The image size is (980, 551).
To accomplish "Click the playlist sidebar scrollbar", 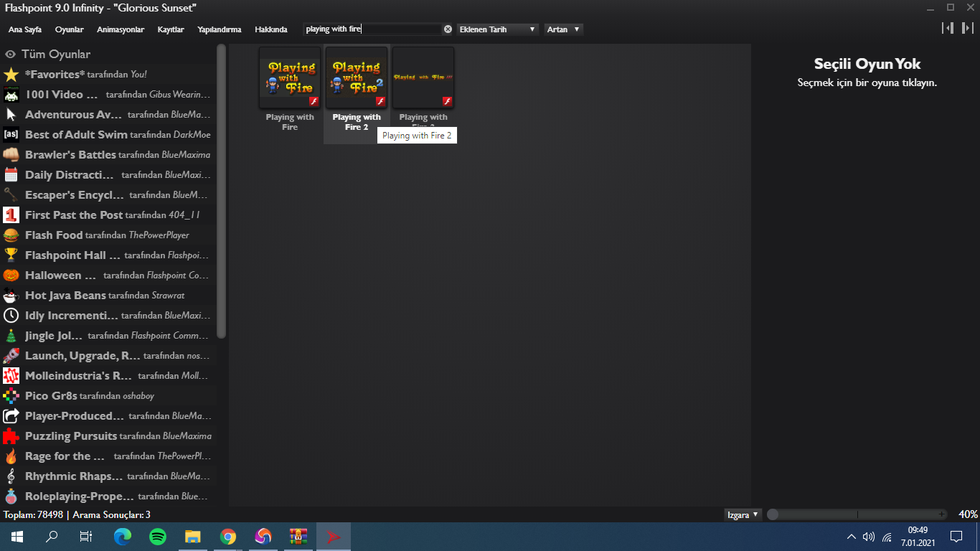I will (221, 191).
